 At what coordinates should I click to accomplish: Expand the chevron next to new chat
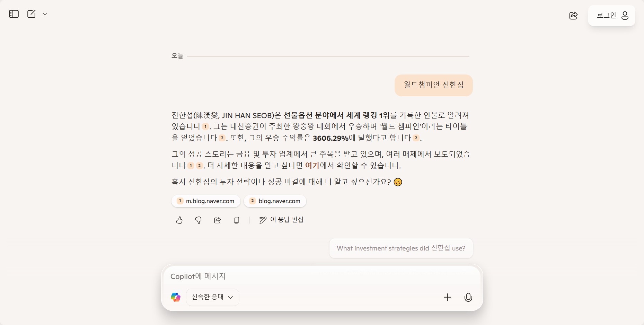(x=45, y=14)
